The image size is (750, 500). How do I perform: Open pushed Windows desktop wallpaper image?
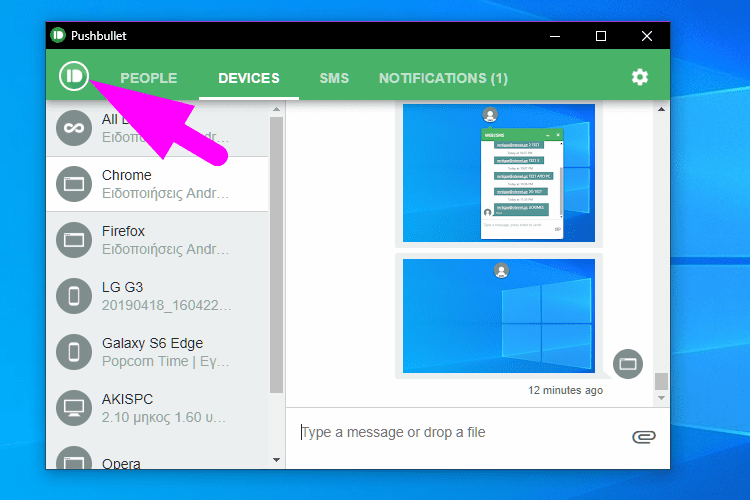(x=499, y=316)
